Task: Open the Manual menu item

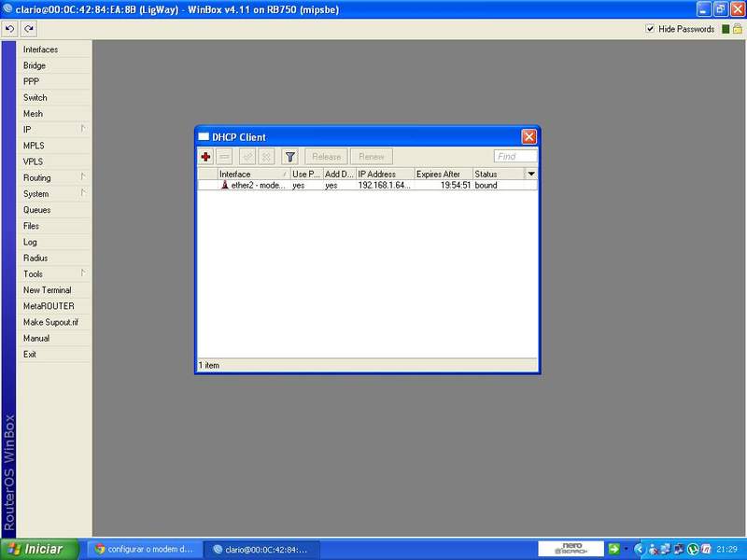Action: 53,338
